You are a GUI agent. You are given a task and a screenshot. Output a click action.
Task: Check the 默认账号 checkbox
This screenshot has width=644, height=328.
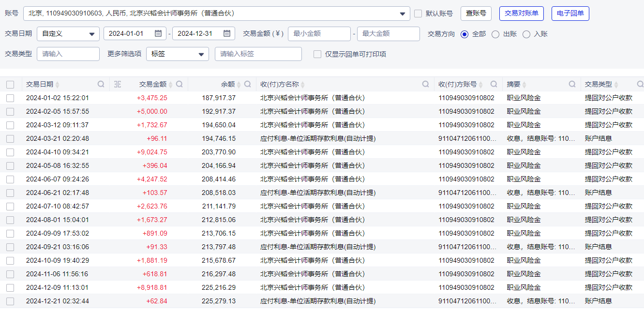[418, 14]
